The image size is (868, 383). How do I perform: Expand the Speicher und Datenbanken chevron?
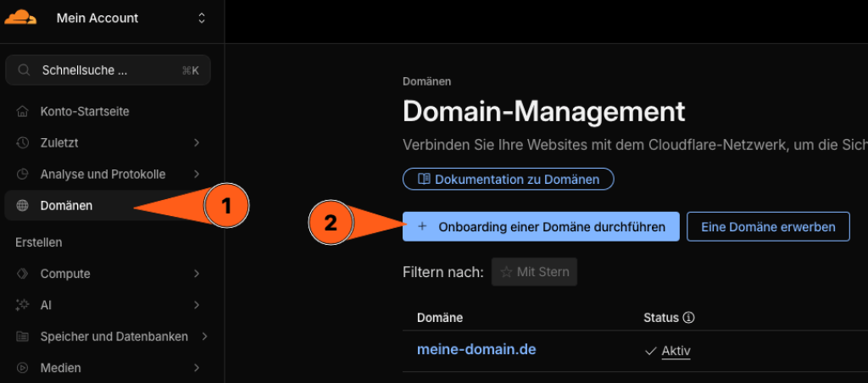tap(204, 336)
